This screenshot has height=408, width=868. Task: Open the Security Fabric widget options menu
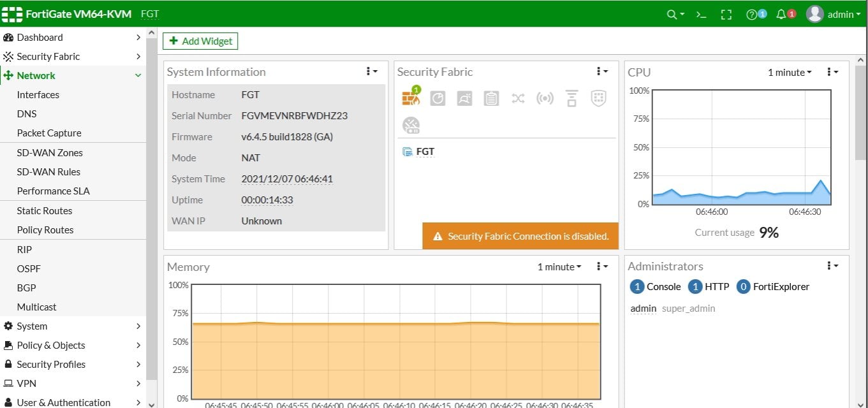point(602,71)
